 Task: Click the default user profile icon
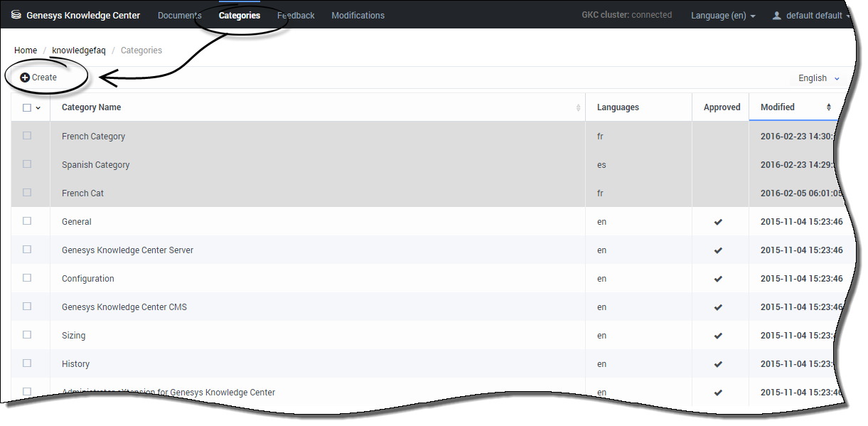pos(776,15)
